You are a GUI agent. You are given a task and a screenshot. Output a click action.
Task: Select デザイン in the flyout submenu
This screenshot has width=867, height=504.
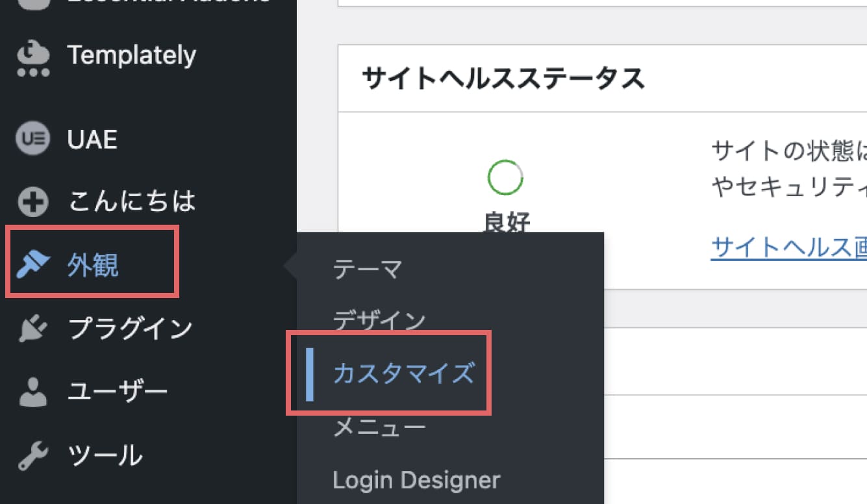[379, 319]
